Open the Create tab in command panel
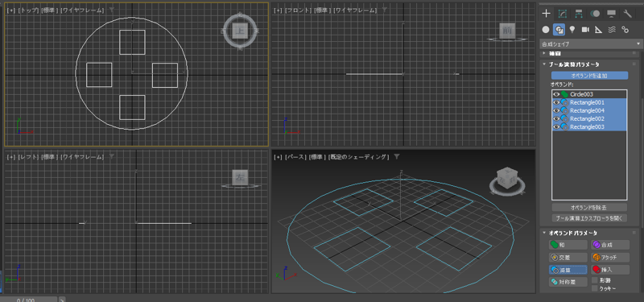The width and height of the screenshot is (644, 302). (x=546, y=14)
